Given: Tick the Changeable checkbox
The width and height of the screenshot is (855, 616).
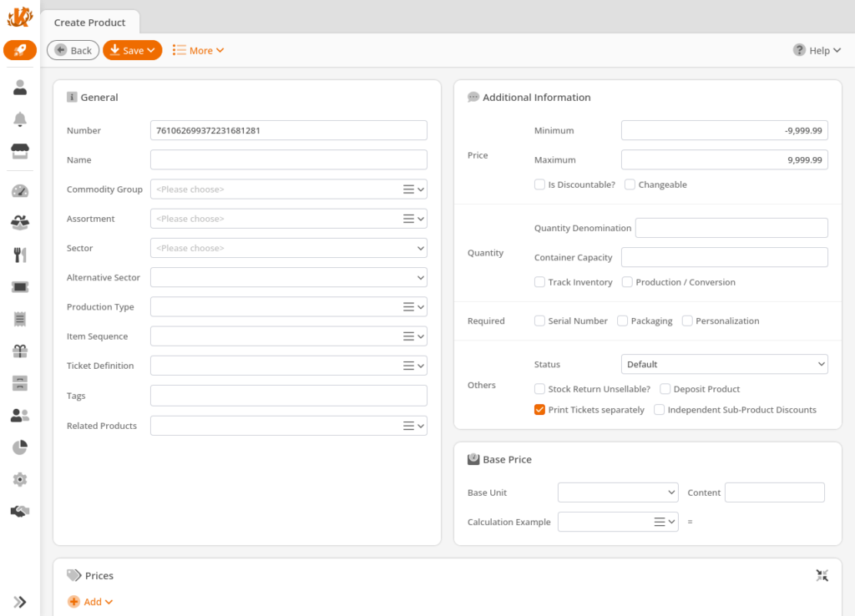Looking at the screenshot, I should (x=630, y=184).
